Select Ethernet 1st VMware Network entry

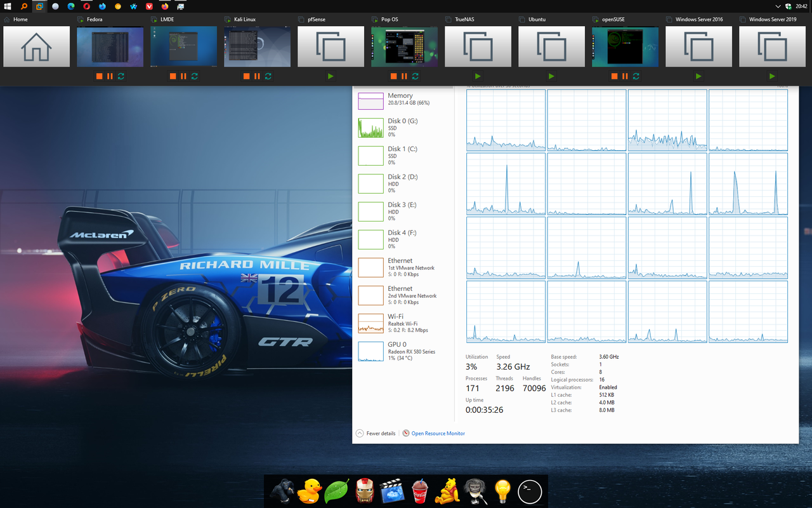(x=403, y=267)
